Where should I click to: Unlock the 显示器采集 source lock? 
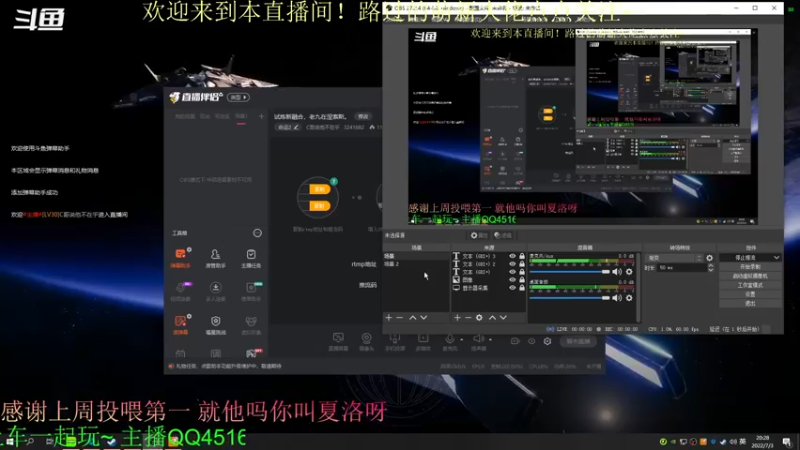(522, 288)
